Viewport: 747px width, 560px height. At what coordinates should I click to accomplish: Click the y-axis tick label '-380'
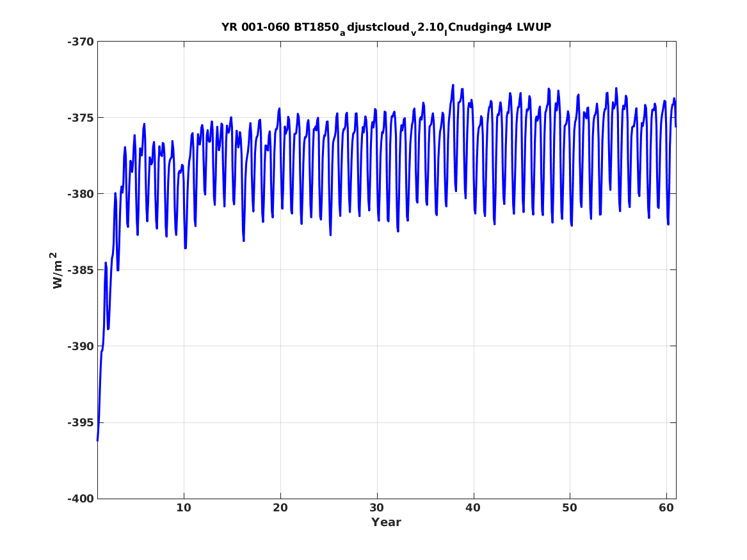(x=81, y=195)
